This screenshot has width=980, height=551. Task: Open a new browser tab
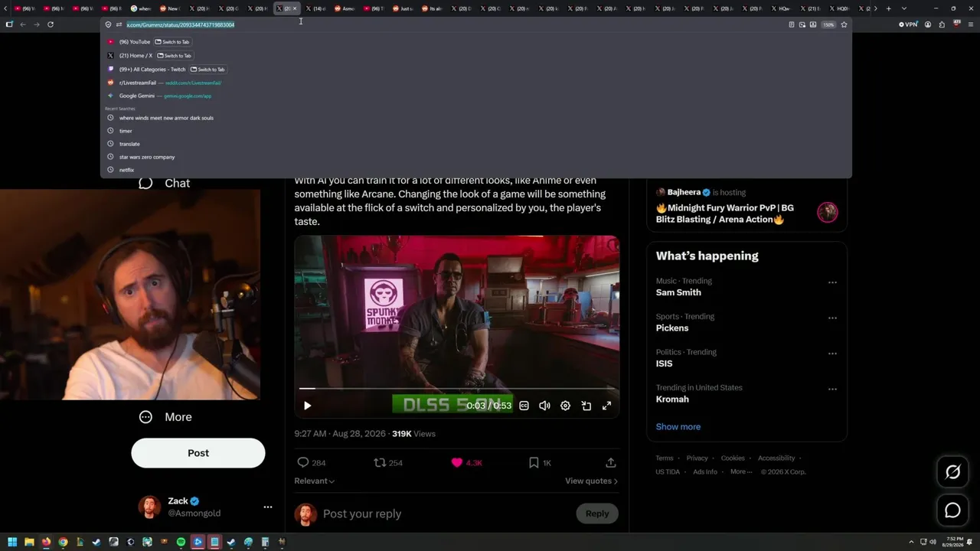888,8
